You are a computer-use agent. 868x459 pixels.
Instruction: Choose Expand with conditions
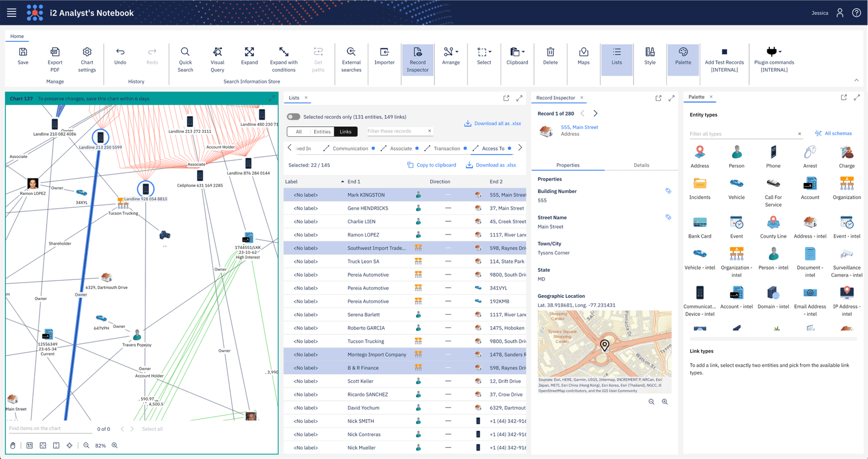click(x=284, y=59)
